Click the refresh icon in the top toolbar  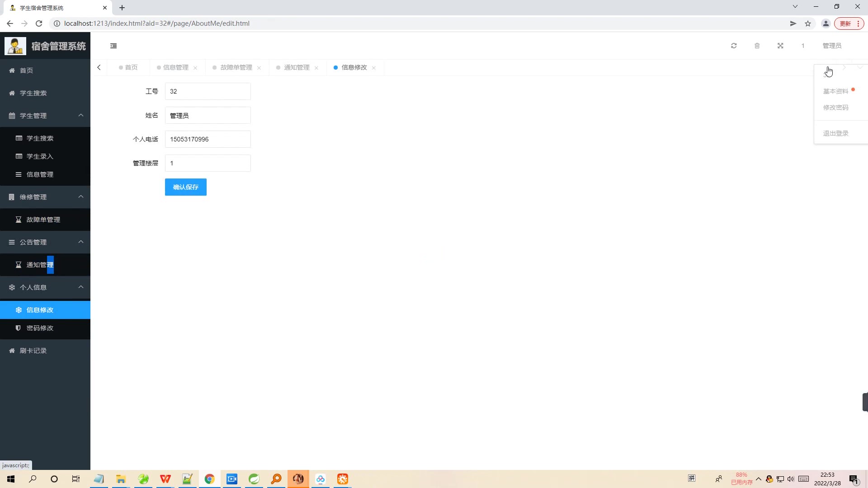click(734, 46)
